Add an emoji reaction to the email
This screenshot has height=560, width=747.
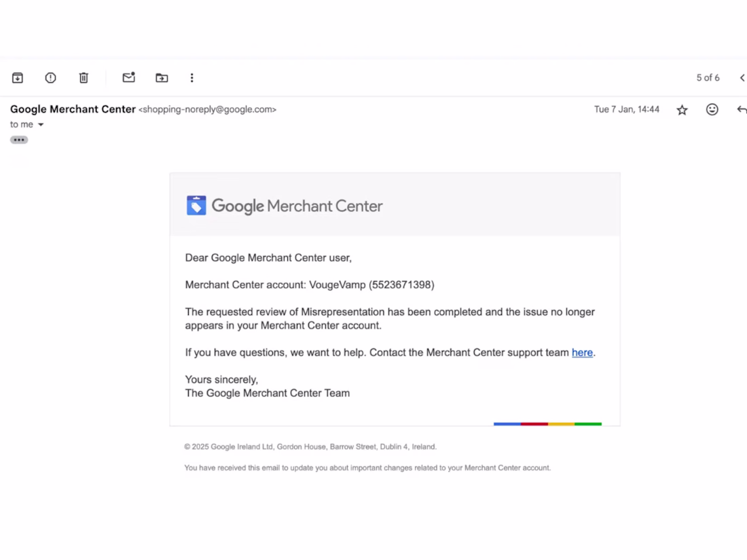[x=712, y=109]
